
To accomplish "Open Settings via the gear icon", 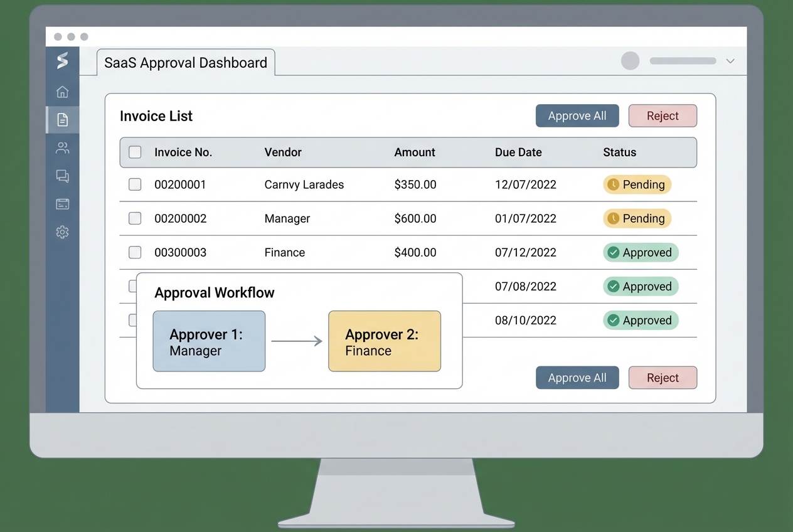I will click(62, 232).
